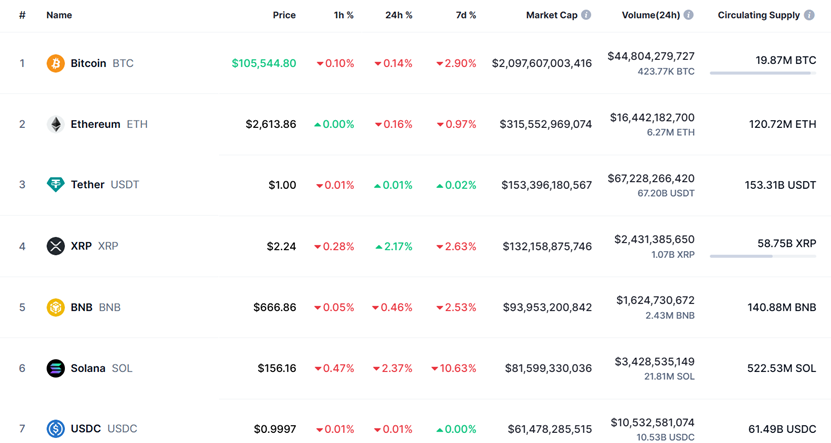The image size is (831, 443).
Task: Sort by the Name column header
Action: [x=59, y=15]
